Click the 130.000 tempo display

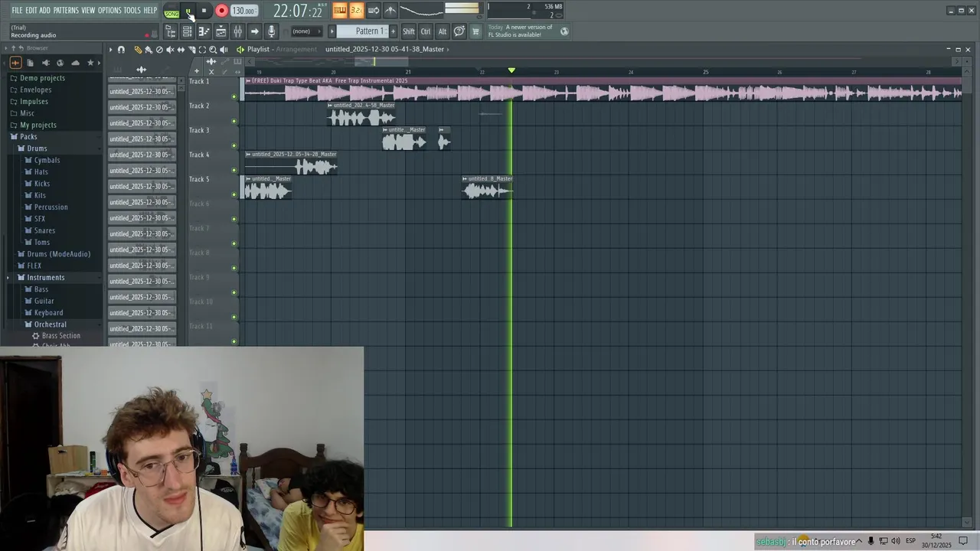[x=244, y=11]
